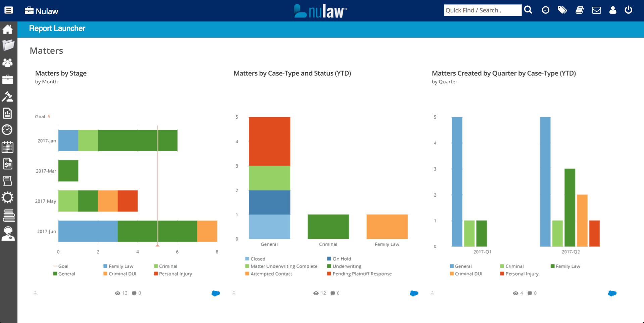Click the Nulaw briefcase app label
The height and width of the screenshot is (323, 644).
pyautogui.click(x=42, y=11)
